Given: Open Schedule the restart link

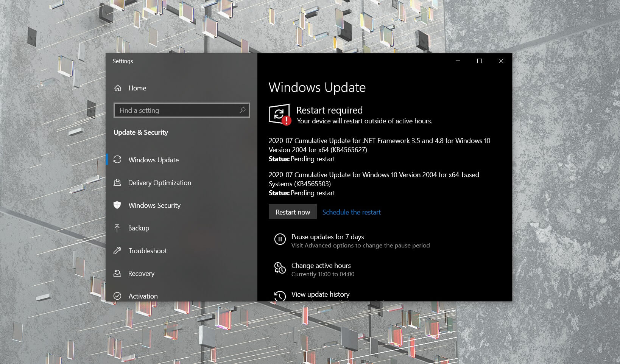Looking at the screenshot, I should [351, 212].
